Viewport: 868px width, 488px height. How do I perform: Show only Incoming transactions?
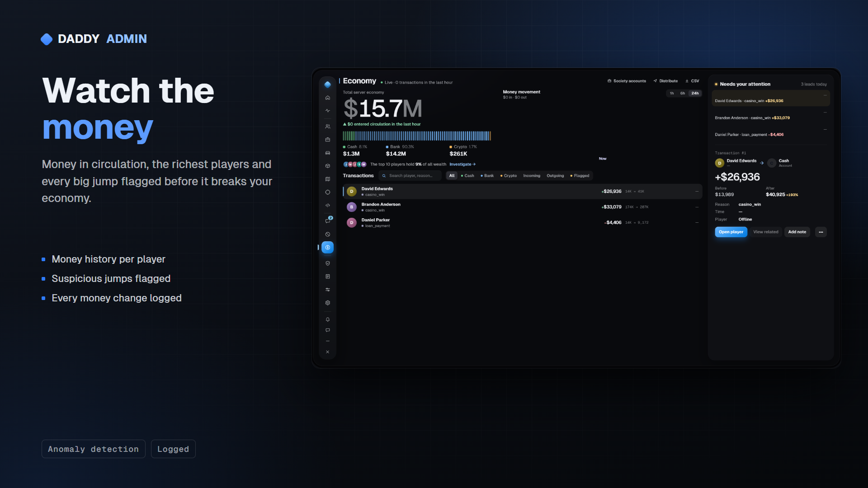tap(532, 176)
